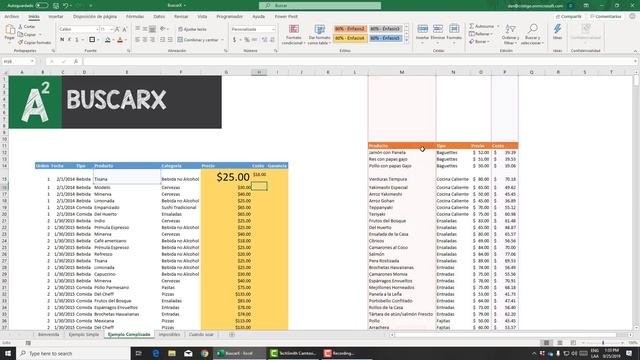Open Buscar y seleccionar menu

(x=532, y=34)
